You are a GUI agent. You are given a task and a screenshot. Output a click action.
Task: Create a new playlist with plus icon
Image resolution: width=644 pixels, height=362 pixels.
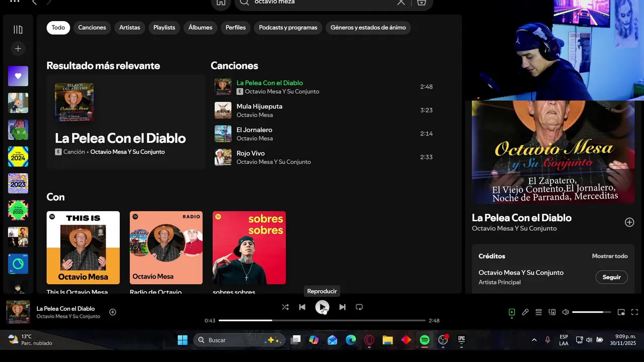pyautogui.click(x=18, y=49)
